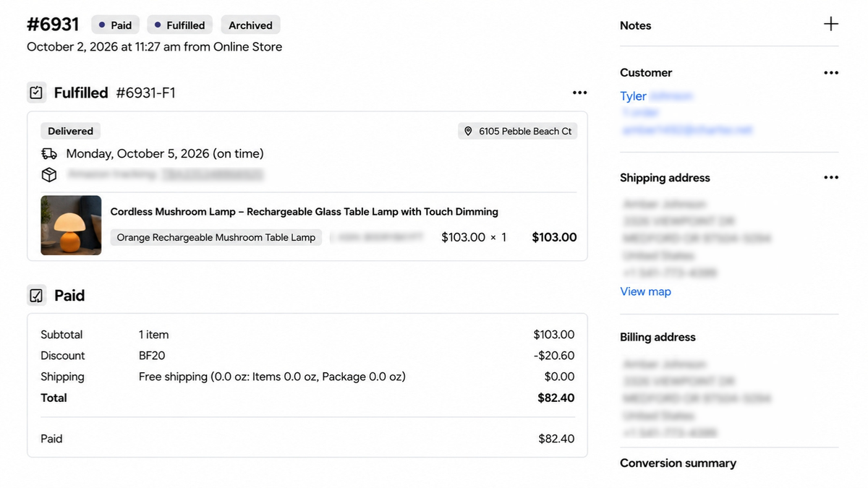868x488 pixels.
Task: Click the Delivered status badge
Action: (70, 131)
